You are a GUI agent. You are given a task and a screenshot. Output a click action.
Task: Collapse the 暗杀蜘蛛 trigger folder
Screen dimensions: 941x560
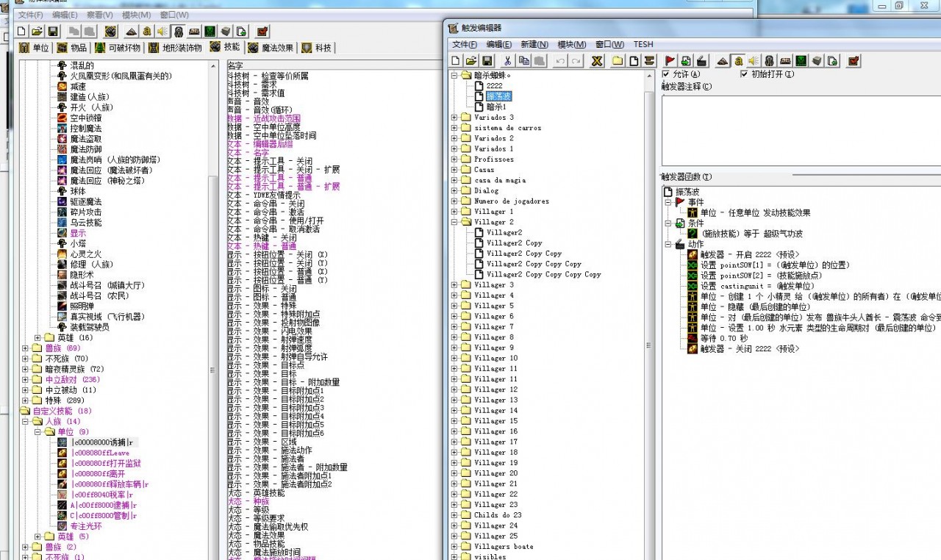[x=454, y=75]
